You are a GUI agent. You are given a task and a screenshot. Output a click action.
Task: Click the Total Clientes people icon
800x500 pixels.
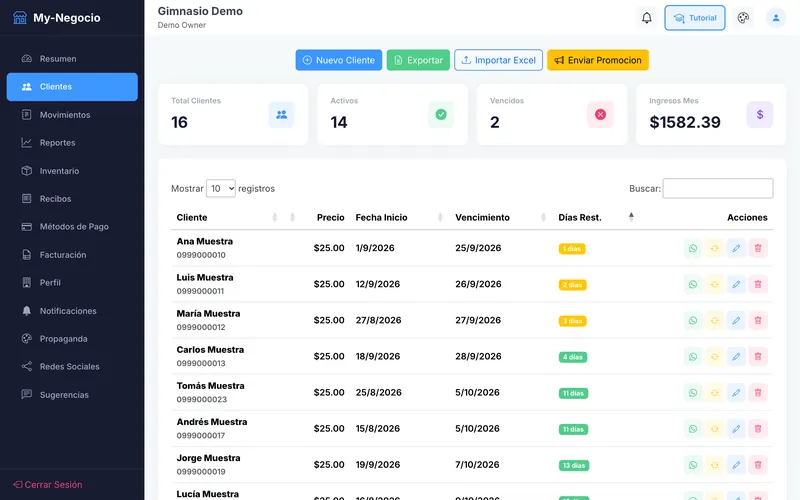[x=282, y=115]
